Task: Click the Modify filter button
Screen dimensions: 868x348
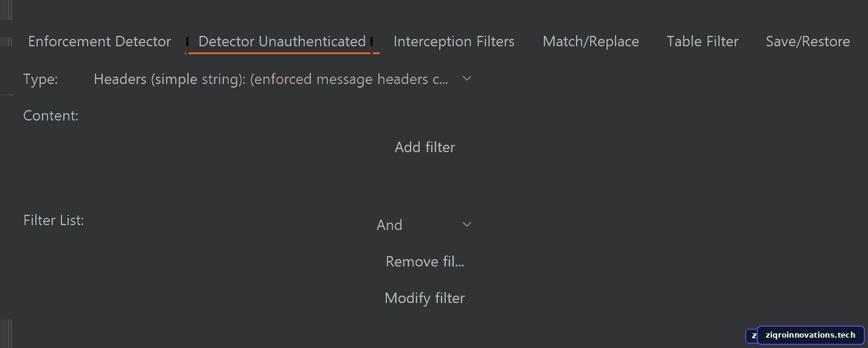Action: (x=425, y=298)
